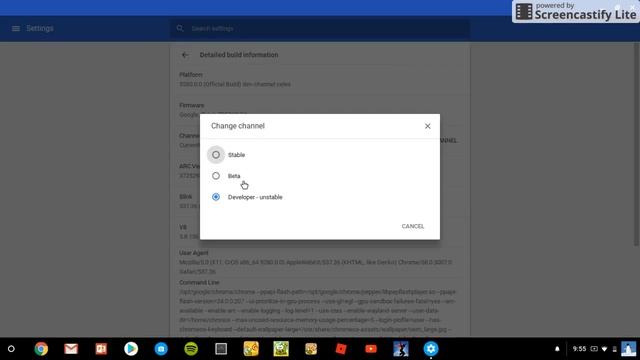Image resolution: width=640 pixels, height=360 pixels.
Task: Click the search magnifier icon
Action: click(x=180, y=29)
